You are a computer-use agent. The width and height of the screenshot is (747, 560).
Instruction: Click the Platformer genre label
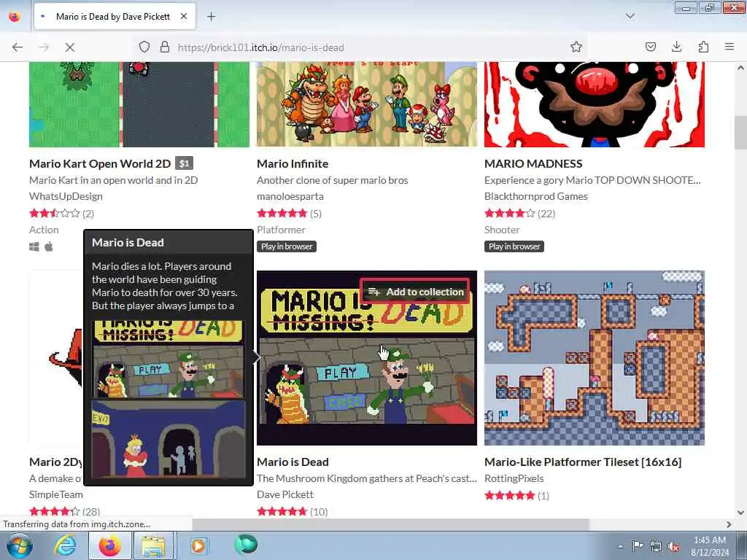tap(281, 230)
